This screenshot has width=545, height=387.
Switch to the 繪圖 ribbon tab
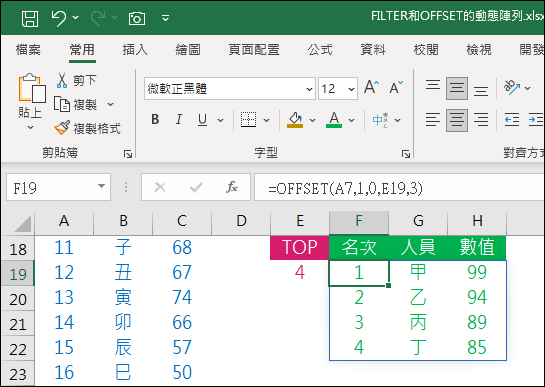coord(188,50)
